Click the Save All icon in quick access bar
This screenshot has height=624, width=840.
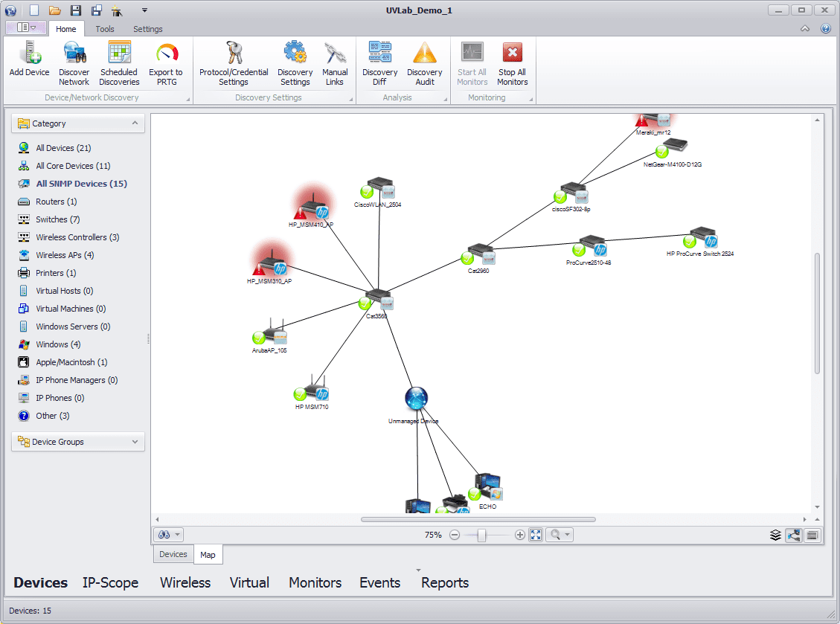[97, 10]
